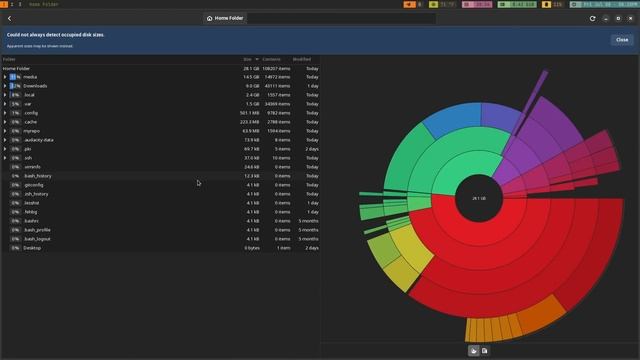Sort by the Contents column header
The height and width of the screenshot is (360, 640).
271,59
